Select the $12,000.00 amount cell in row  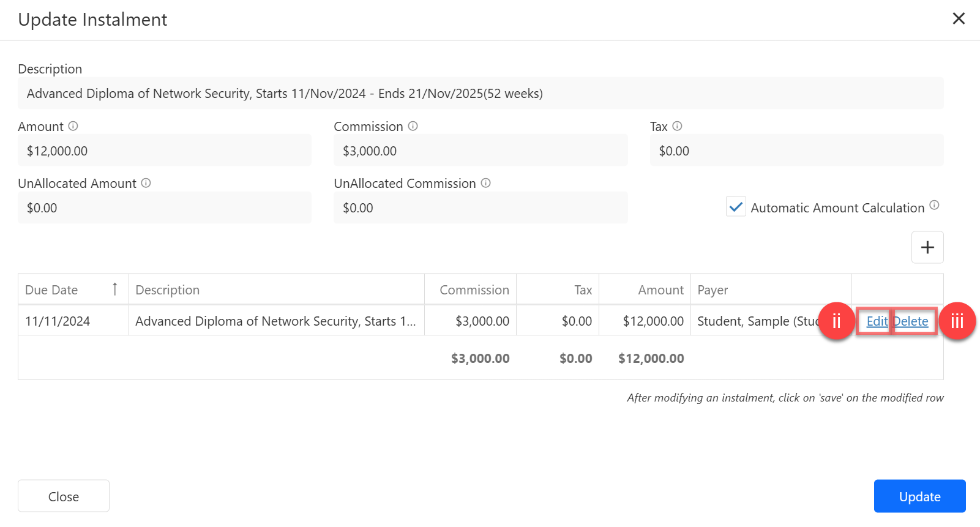click(x=645, y=321)
